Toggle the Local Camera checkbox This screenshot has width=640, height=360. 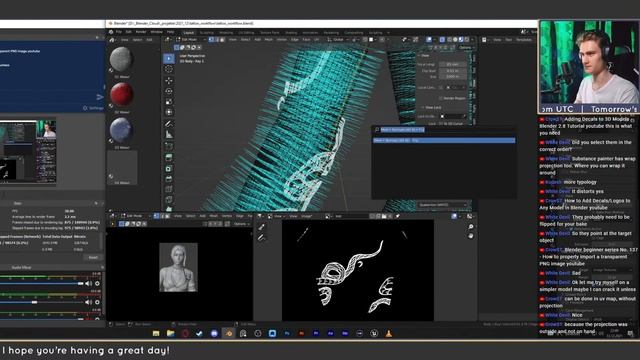[440, 87]
